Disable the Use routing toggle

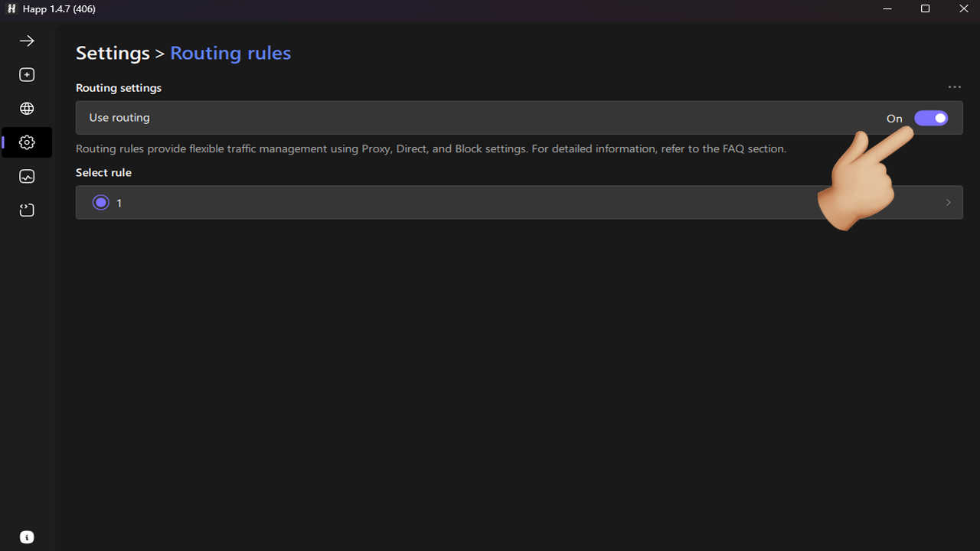[930, 118]
